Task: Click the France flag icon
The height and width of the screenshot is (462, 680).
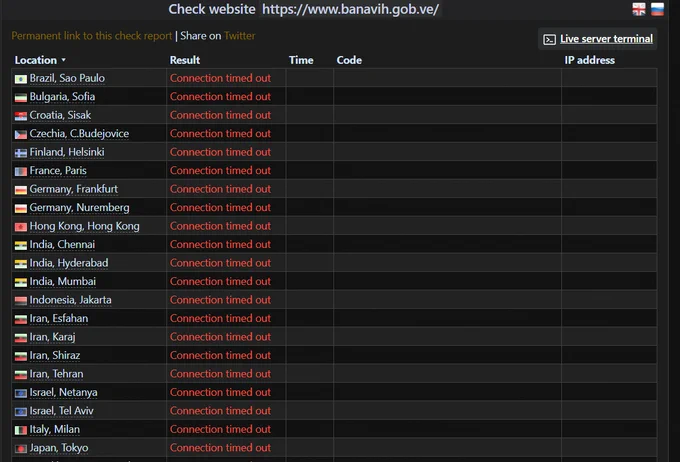Action: [x=21, y=172]
